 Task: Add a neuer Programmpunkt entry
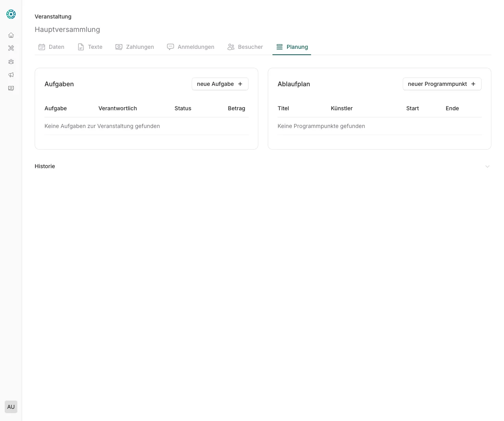442,84
